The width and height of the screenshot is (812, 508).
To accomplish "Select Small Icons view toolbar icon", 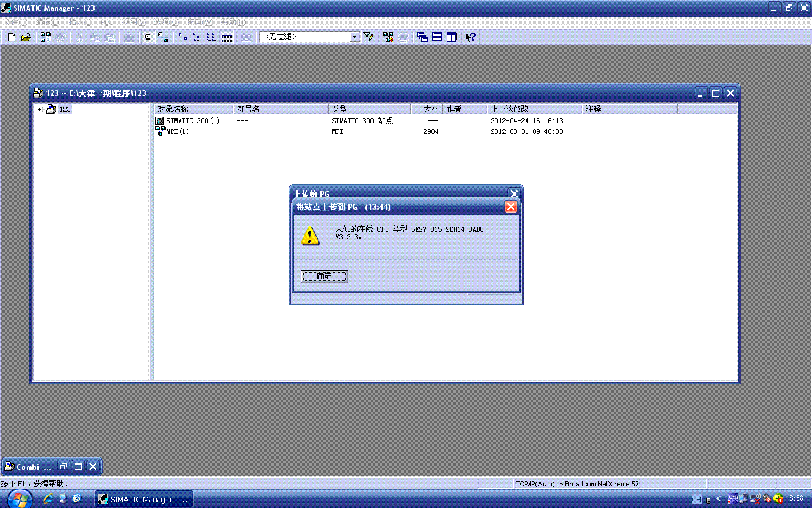I will pyautogui.click(x=197, y=37).
